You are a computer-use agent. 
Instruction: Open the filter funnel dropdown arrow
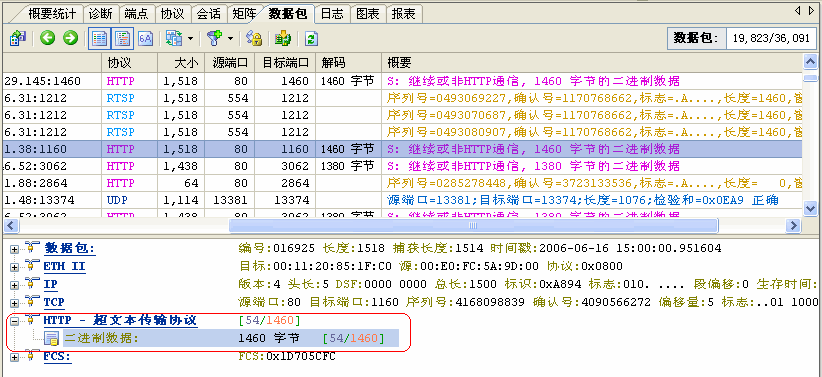tap(230, 39)
